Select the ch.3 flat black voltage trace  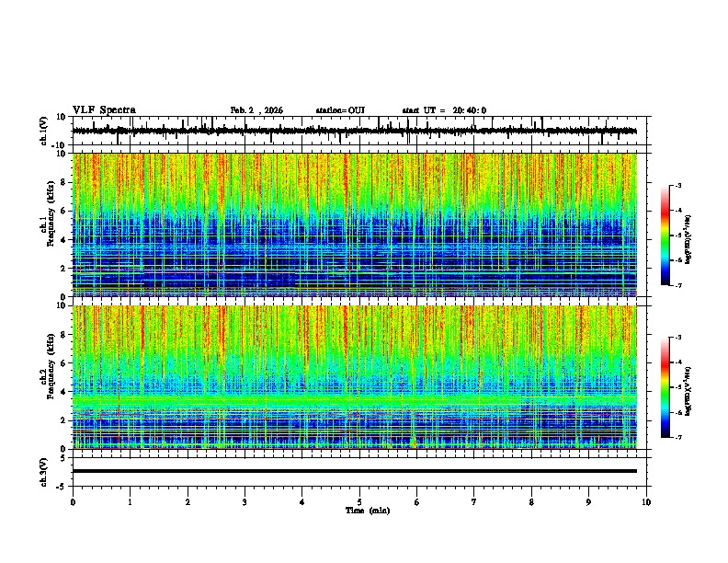[355, 471]
